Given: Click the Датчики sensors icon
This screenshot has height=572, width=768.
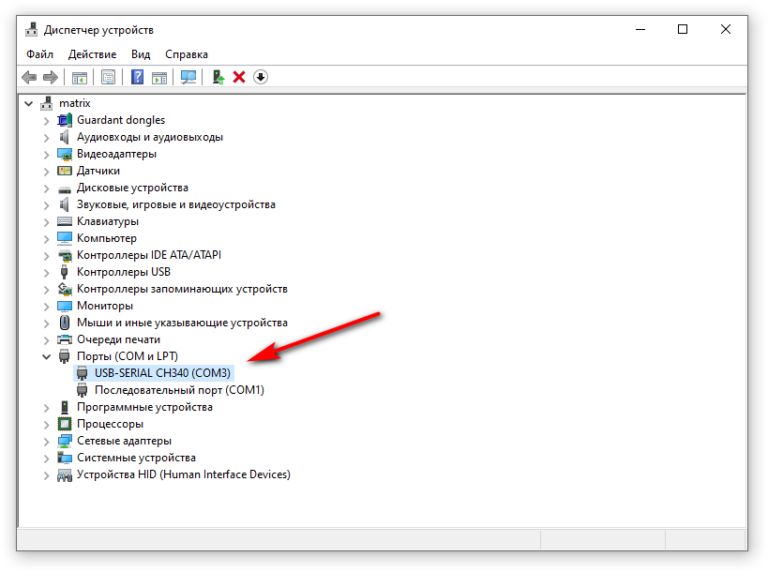Looking at the screenshot, I should pos(65,171).
